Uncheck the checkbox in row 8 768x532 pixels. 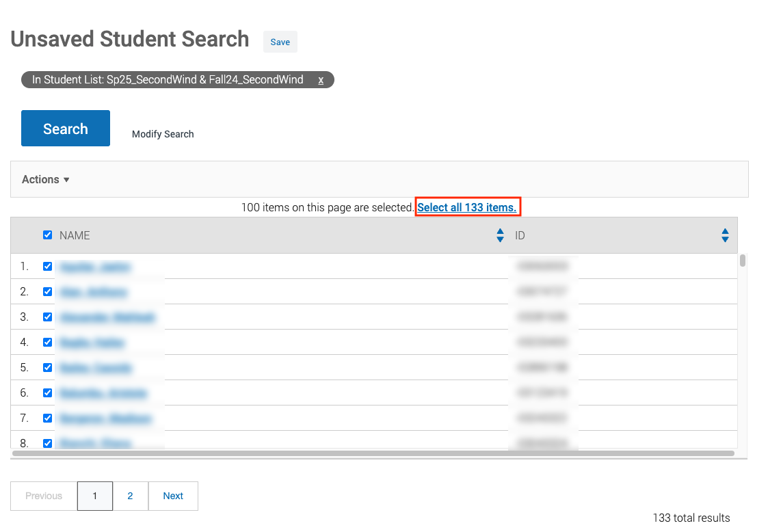pos(47,443)
